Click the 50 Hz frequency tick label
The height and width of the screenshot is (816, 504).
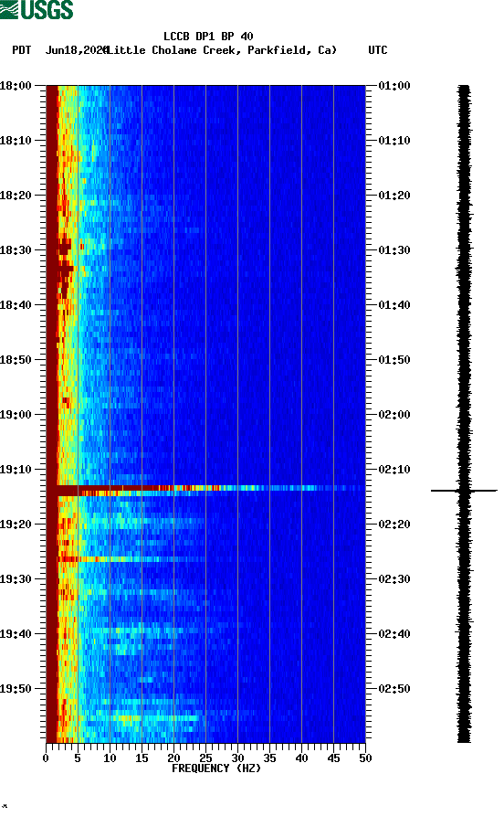365,758
